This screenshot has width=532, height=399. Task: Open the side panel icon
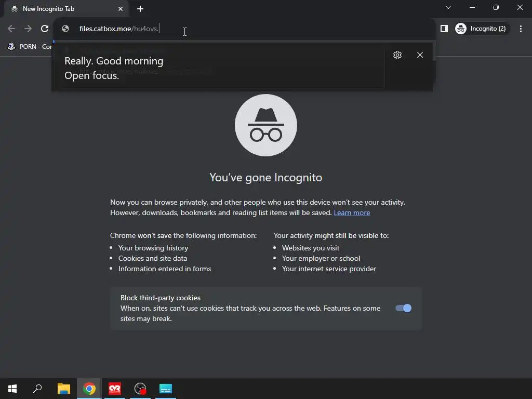point(444,29)
